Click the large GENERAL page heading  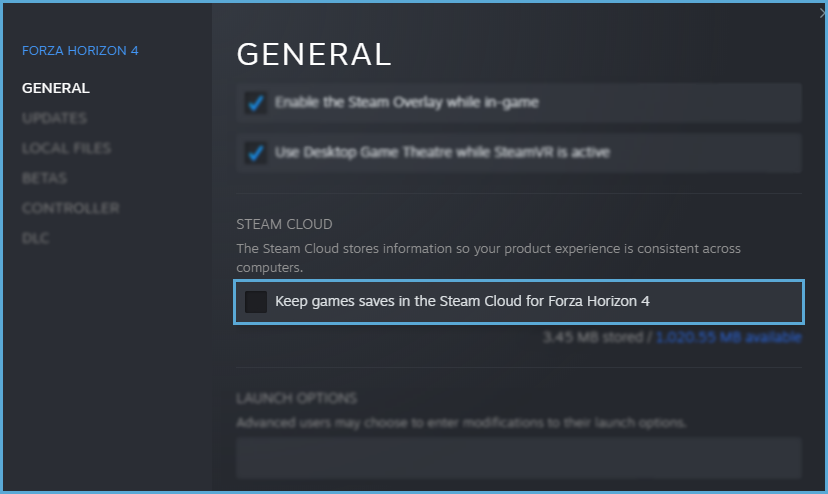click(313, 55)
